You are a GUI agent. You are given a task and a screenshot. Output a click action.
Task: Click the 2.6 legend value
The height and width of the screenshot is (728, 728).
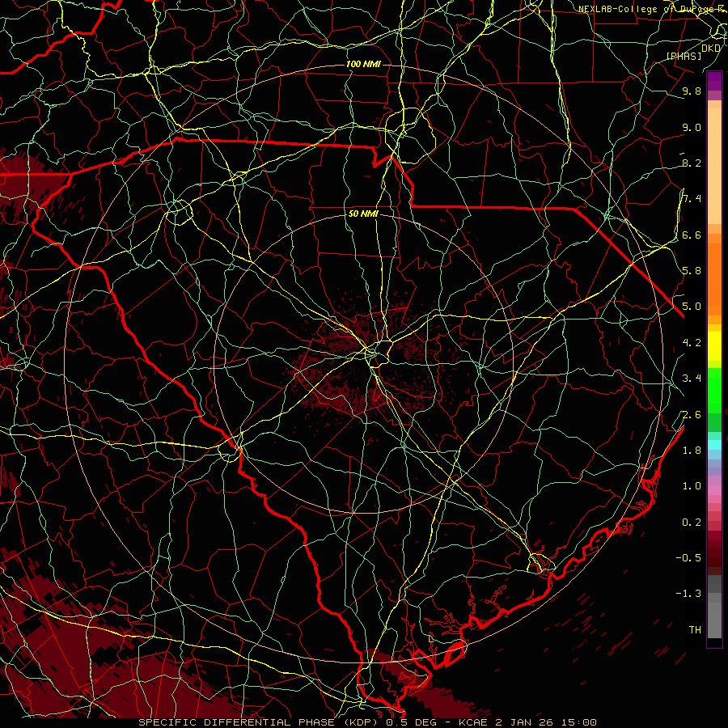[x=692, y=415]
